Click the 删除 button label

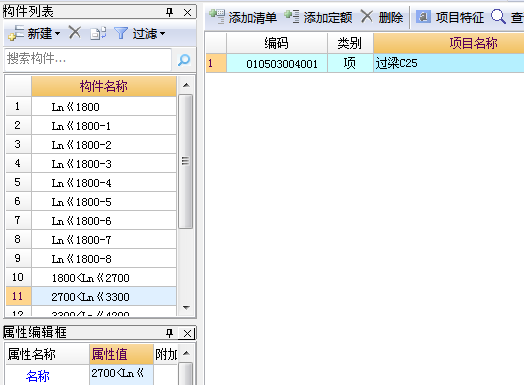pos(391,17)
